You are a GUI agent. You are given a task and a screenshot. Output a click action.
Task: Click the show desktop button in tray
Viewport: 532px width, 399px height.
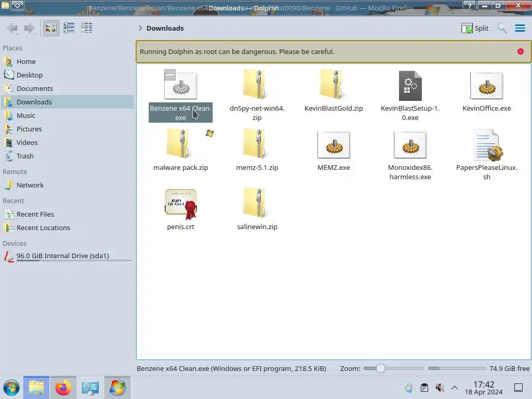(x=518, y=388)
